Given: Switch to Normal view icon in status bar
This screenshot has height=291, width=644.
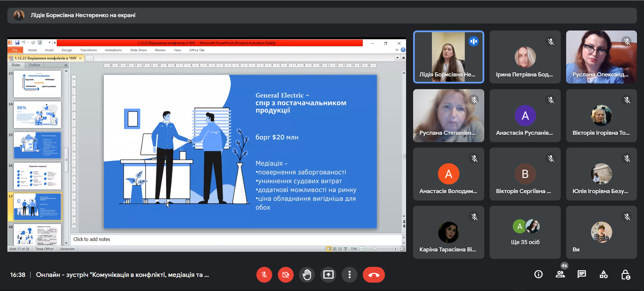Looking at the screenshot, I should [x=329, y=249].
